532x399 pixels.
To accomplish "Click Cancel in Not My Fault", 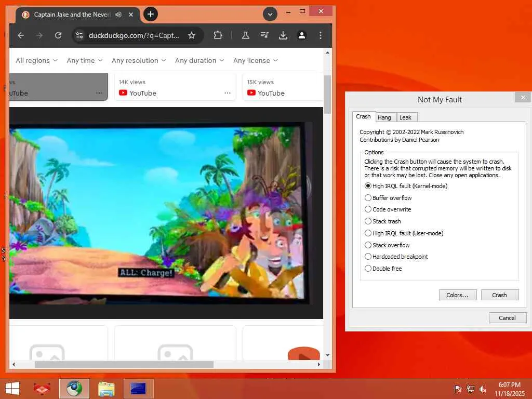I will coord(507,318).
